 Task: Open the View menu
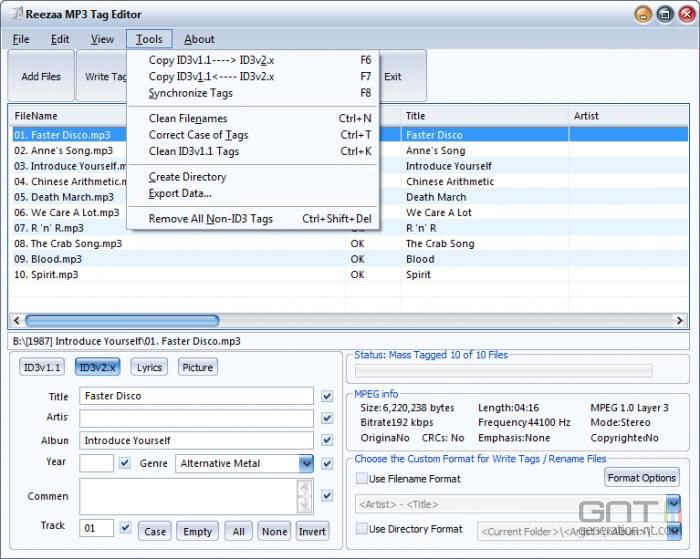point(102,39)
